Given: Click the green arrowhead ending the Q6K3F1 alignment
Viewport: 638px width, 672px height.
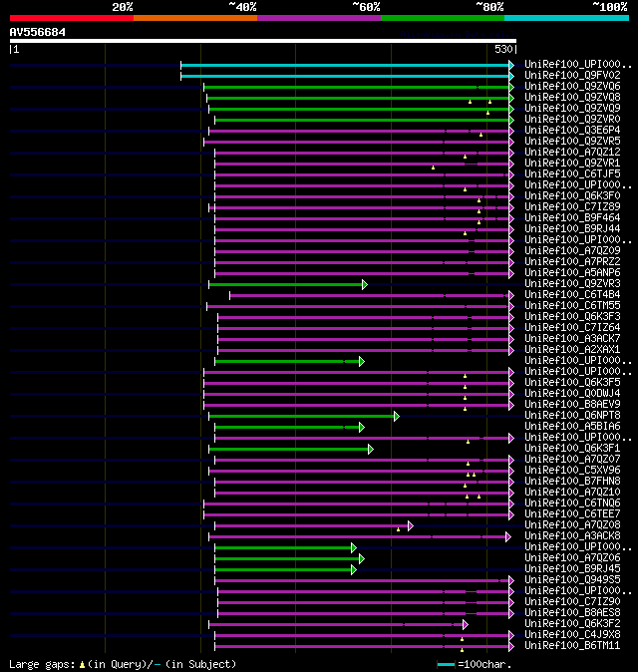Looking at the screenshot, I should (371, 449).
